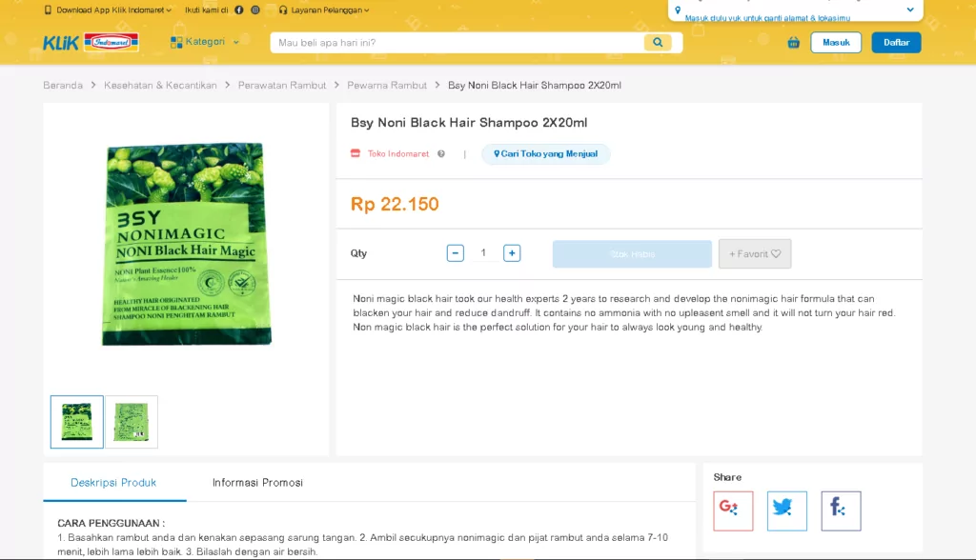Viewport: 976px width, 560px height.
Task: Click the help question mark beside Toko Indomaret
Action: pyautogui.click(x=440, y=153)
